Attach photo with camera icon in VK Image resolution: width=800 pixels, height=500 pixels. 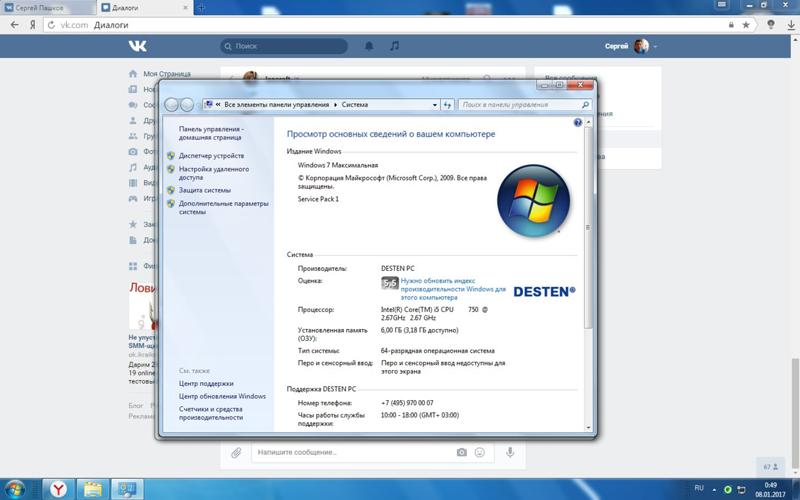[462, 452]
